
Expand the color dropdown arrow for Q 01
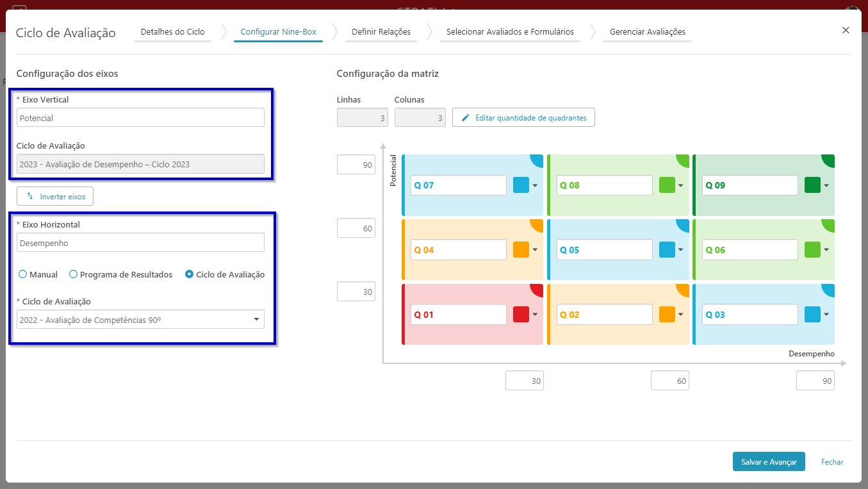coord(535,315)
